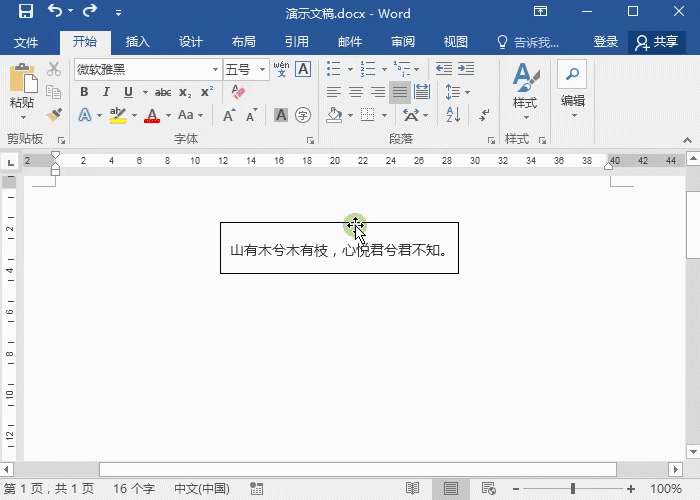Viewport: 700px width, 500px height.
Task: Open the Aa change case dropdown
Action: tap(190, 115)
